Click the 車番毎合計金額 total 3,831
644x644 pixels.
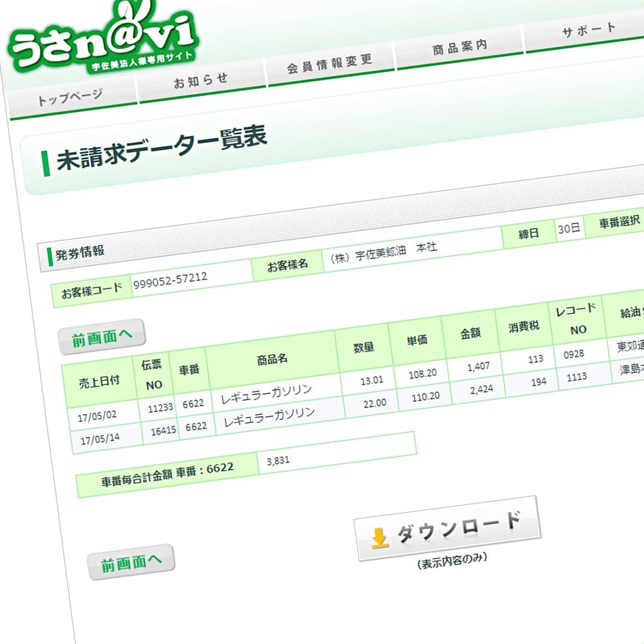(279, 460)
